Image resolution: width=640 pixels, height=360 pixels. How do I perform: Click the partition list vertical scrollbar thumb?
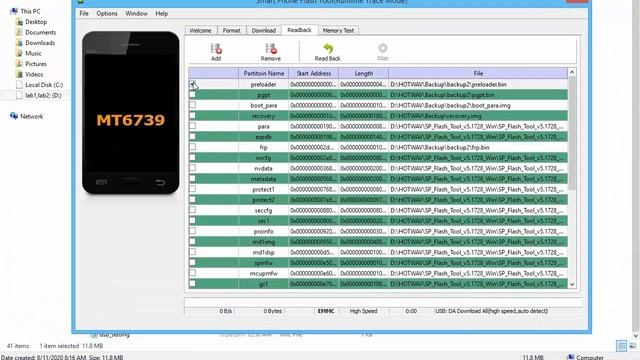click(572, 133)
